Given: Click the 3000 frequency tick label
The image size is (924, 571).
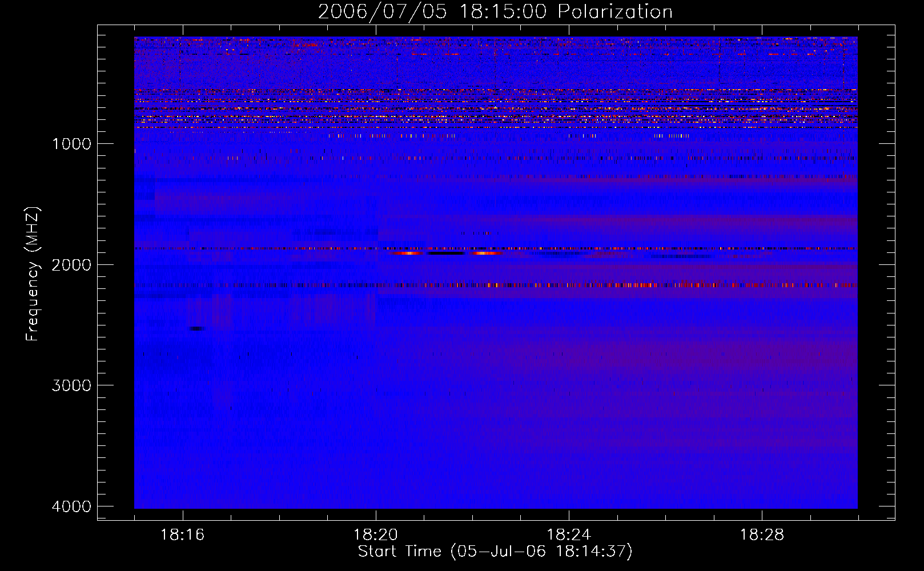Looking at the screenshot, I should coord(71,385).
